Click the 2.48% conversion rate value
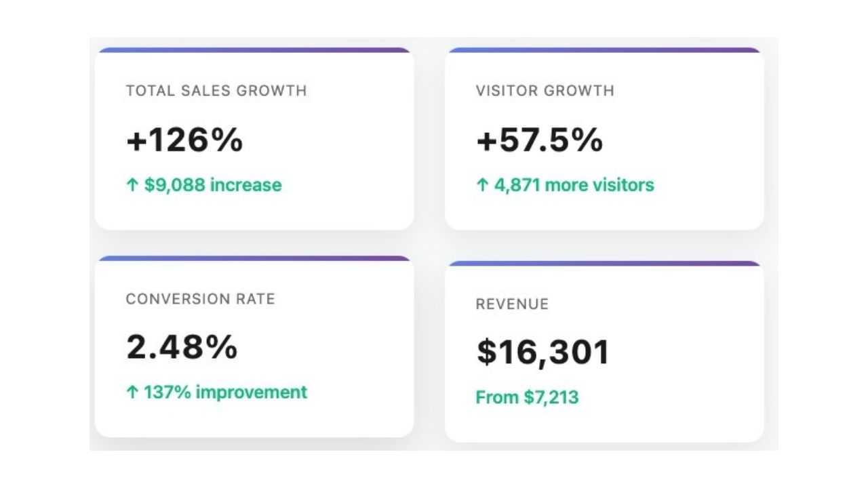This screenshot has height=488, width=868. pyautogui.click(x=182, y=347)
